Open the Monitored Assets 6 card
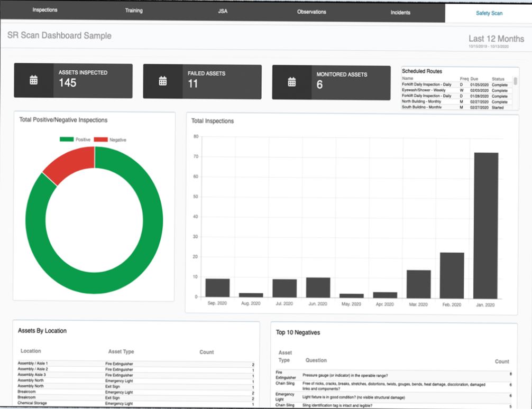This screenshot has height=409, width=532. point(331,83)
